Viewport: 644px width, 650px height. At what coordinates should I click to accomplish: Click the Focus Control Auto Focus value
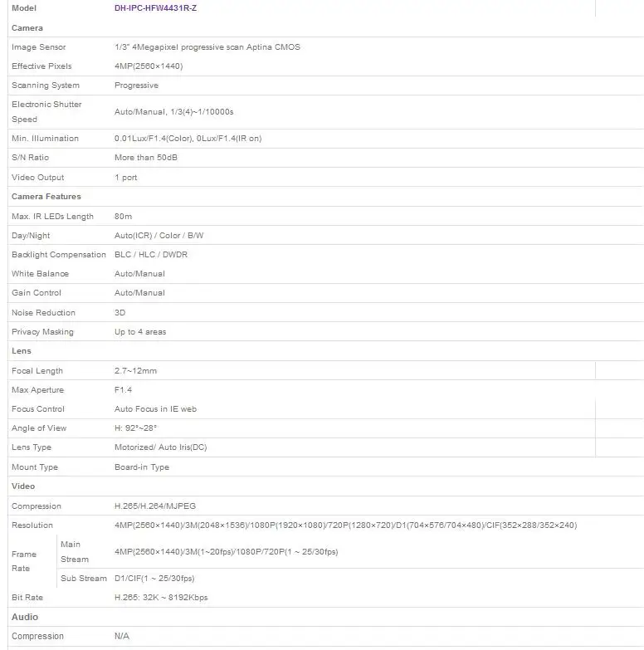click(x=155, y=408)
